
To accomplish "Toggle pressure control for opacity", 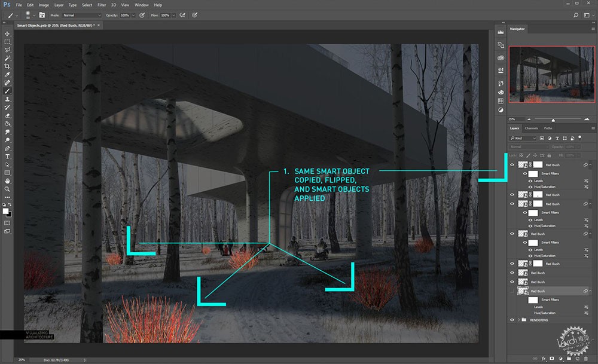I will click(142, 16).
